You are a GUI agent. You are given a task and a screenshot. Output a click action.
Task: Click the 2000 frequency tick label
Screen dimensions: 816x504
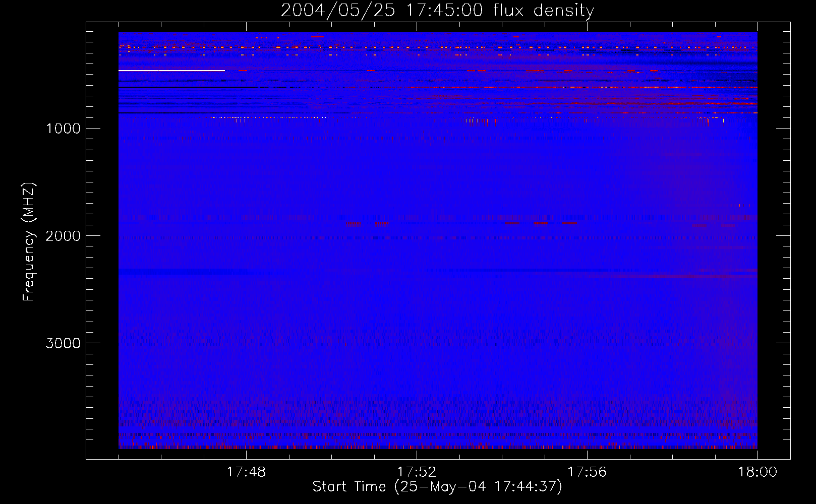click(x=63, y=236)
